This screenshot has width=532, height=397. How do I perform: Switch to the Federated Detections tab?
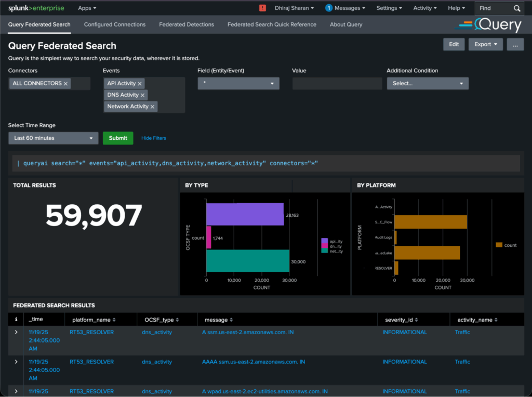(x=187, y=24)
